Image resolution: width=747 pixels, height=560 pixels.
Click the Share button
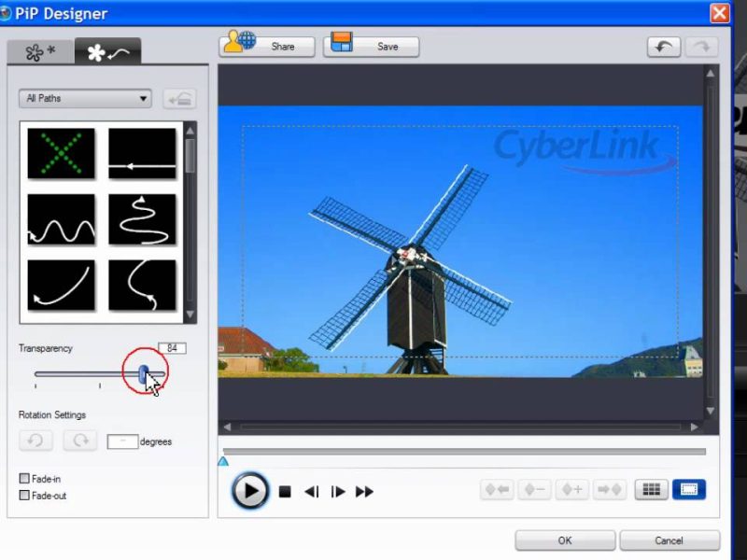coord(267,46)
